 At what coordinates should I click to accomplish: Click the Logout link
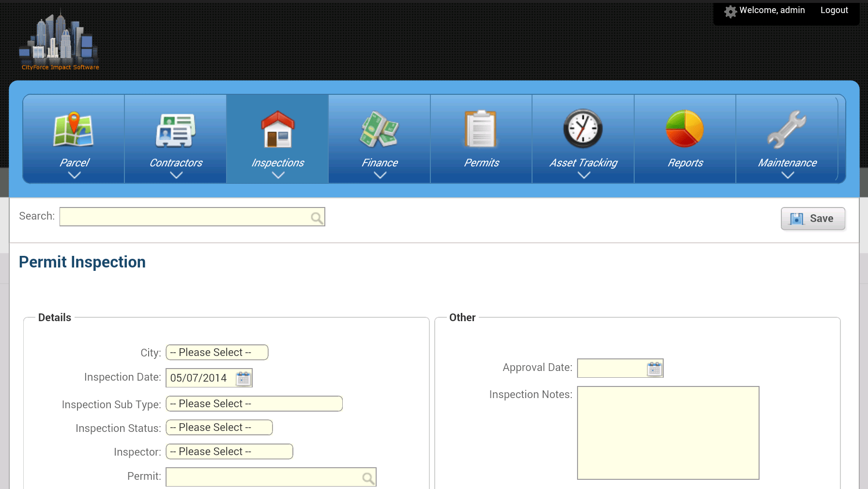[834, 10]
